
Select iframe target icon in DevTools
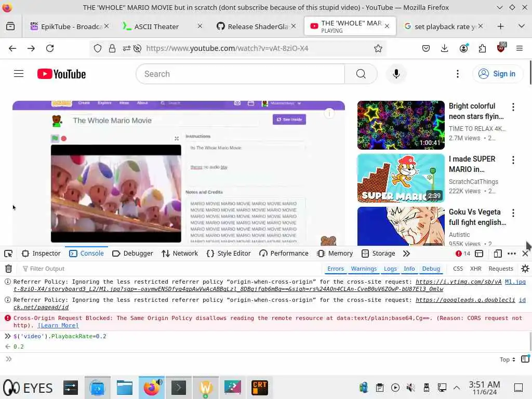[479, 254]
